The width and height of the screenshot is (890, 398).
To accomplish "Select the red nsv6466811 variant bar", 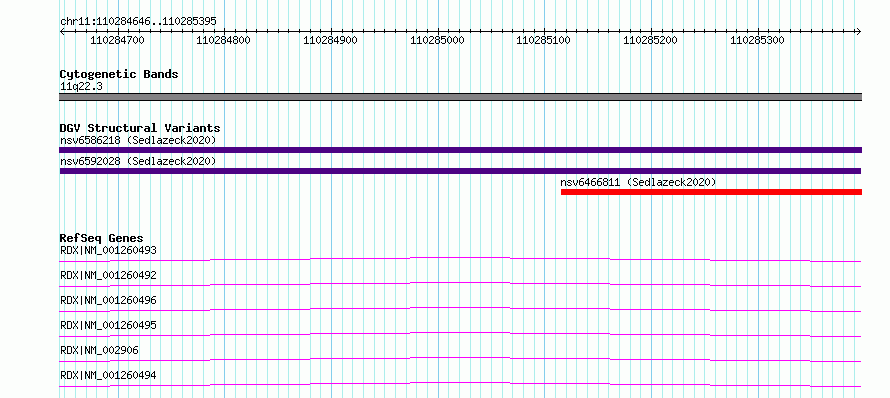I will pos(711,192).
